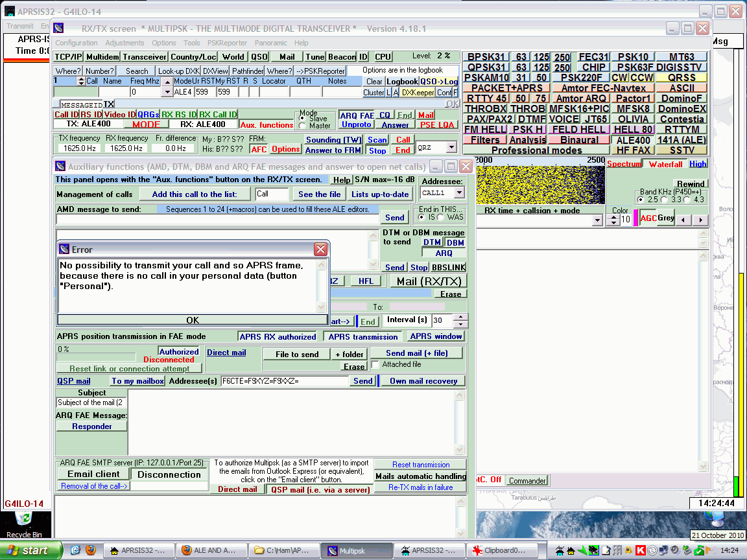Click the Error dialog title icon
Viewport: 747px width, 560px height.
point(64,249)
